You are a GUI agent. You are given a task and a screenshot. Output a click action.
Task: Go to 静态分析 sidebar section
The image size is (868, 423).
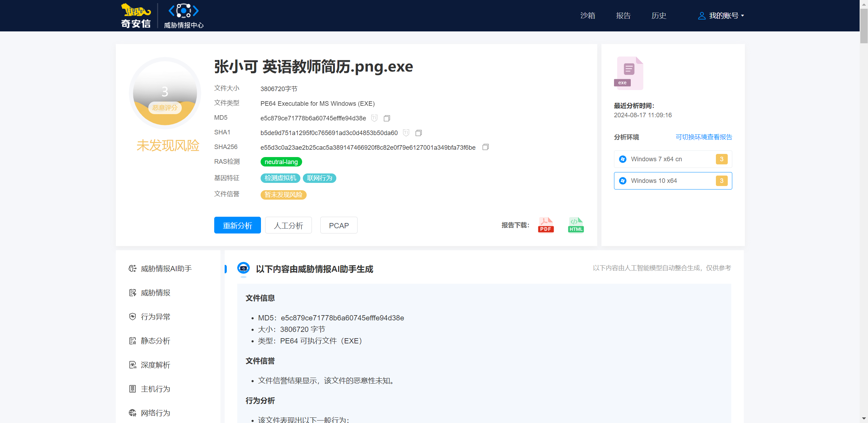tap(155, 341)
